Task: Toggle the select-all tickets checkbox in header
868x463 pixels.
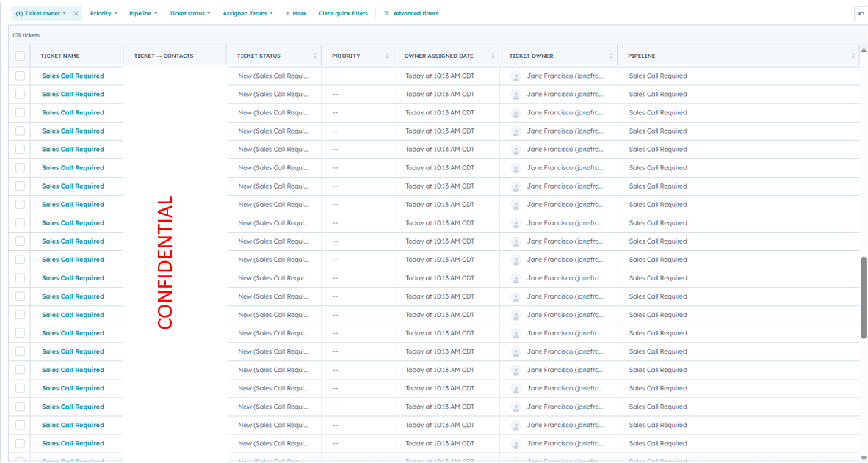Action: (x=20, y=56)
